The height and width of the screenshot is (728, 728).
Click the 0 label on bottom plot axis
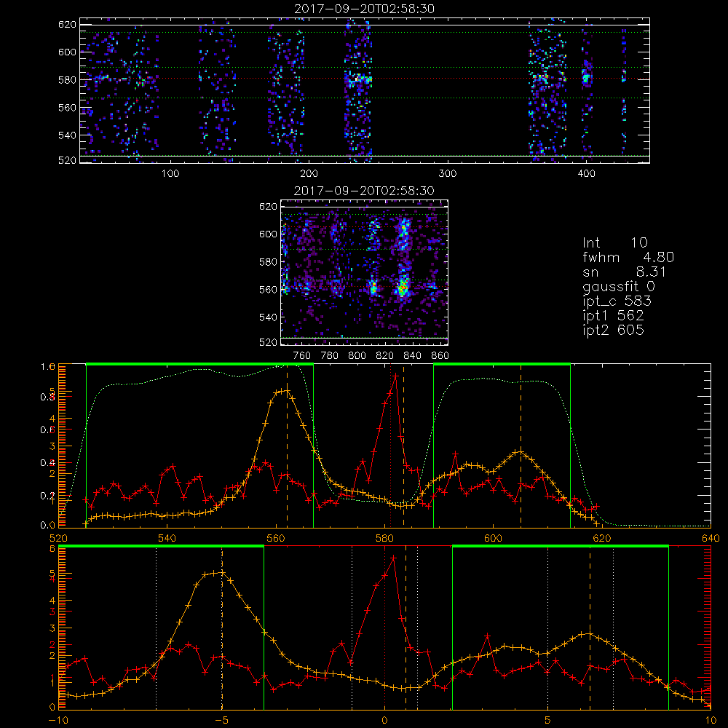click(x=385, y=720)
